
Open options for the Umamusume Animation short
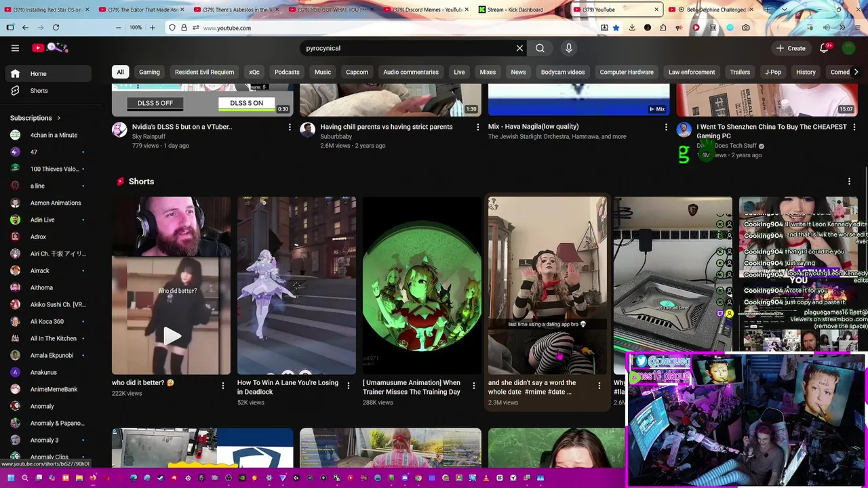click(x=474, y=386)
